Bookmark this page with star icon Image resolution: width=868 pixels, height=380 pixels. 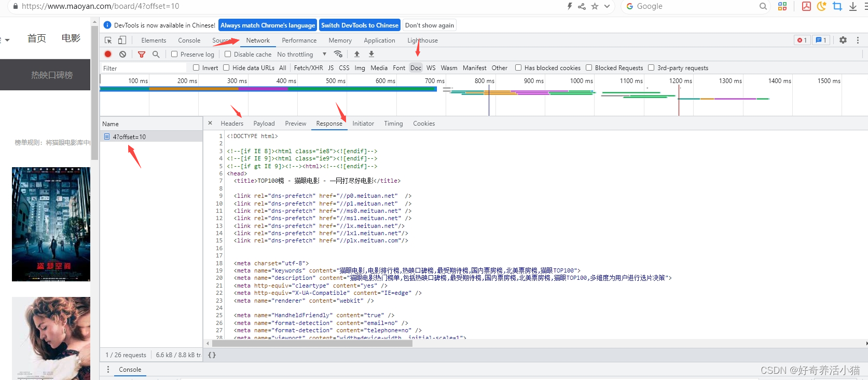(595, 6)
